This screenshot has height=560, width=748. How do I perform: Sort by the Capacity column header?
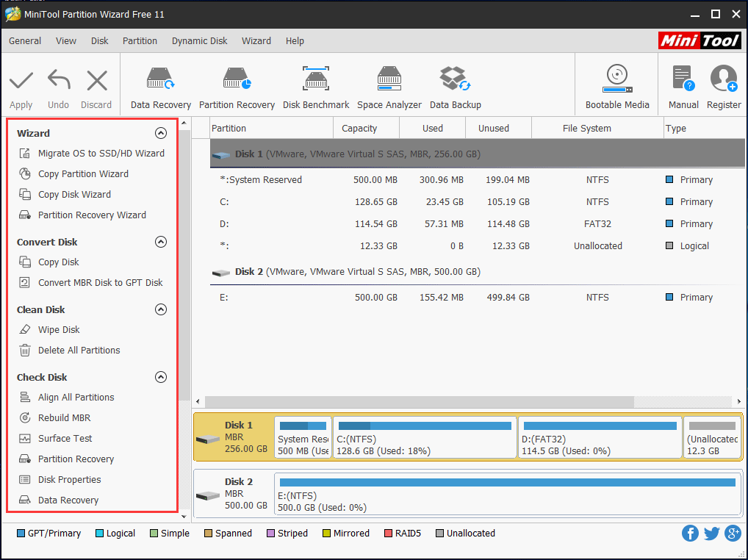tap(359, 128)
